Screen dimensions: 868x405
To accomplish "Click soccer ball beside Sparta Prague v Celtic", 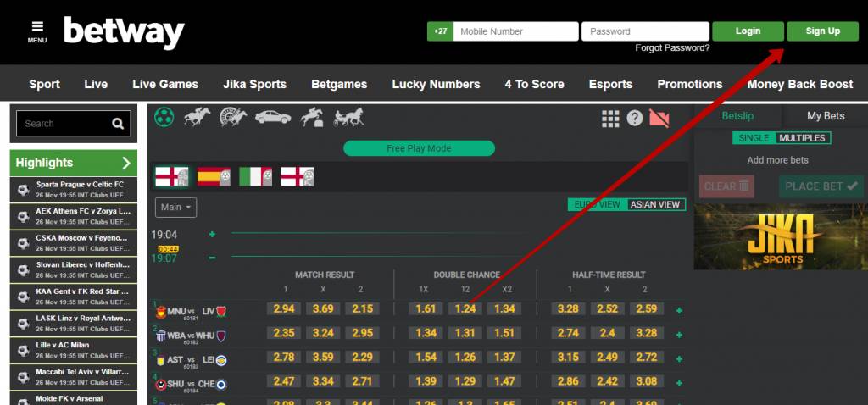I will 23,190.
